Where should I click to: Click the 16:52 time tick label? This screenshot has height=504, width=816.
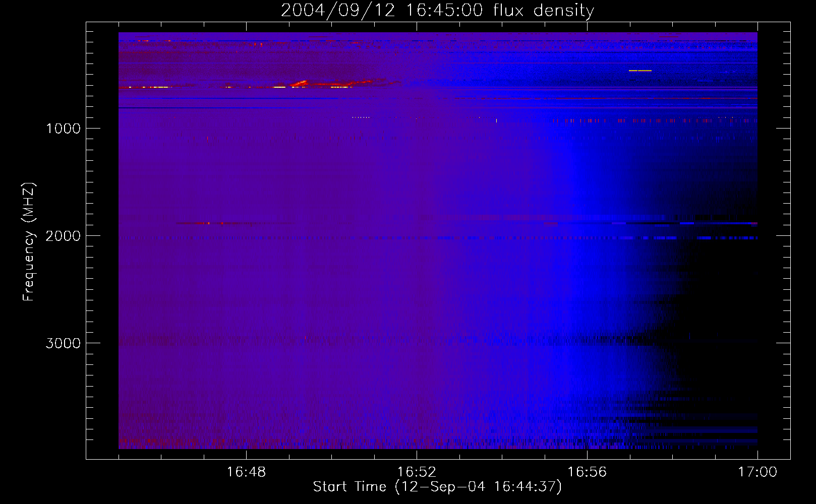click(x=417, y=472)
